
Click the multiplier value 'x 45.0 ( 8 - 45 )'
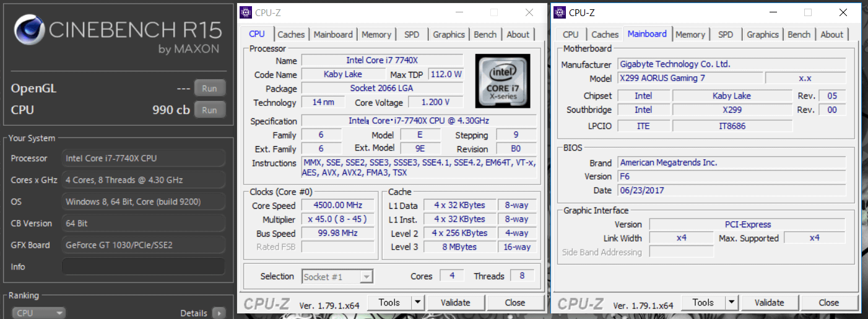(x=338, y=219)
